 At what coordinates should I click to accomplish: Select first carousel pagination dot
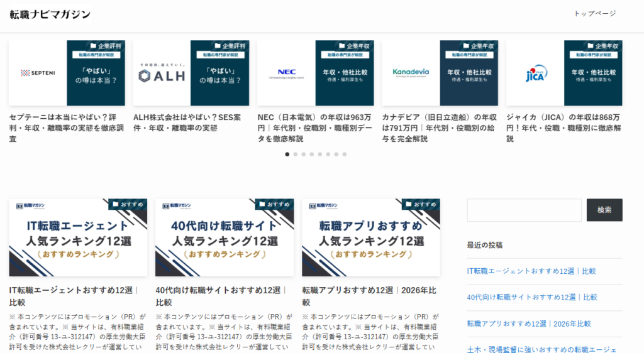287,154
